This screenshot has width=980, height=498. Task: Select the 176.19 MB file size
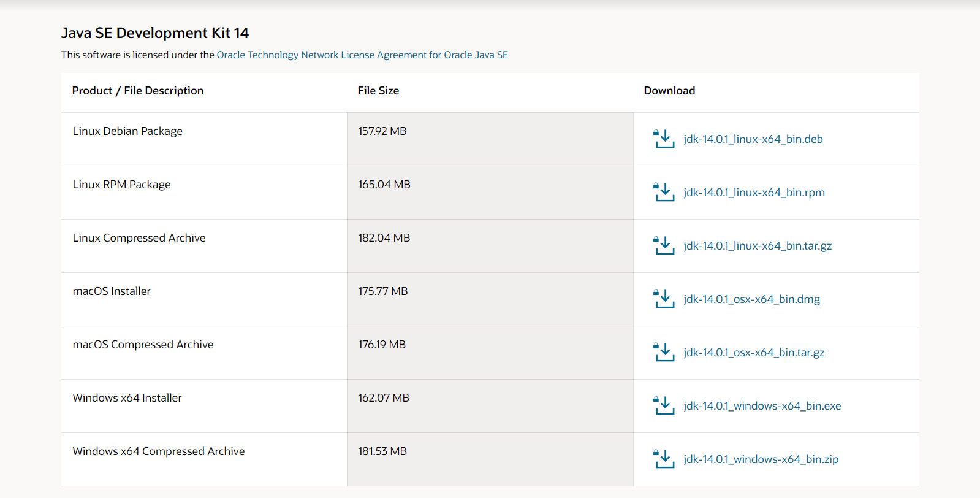[x=382, y=345]
